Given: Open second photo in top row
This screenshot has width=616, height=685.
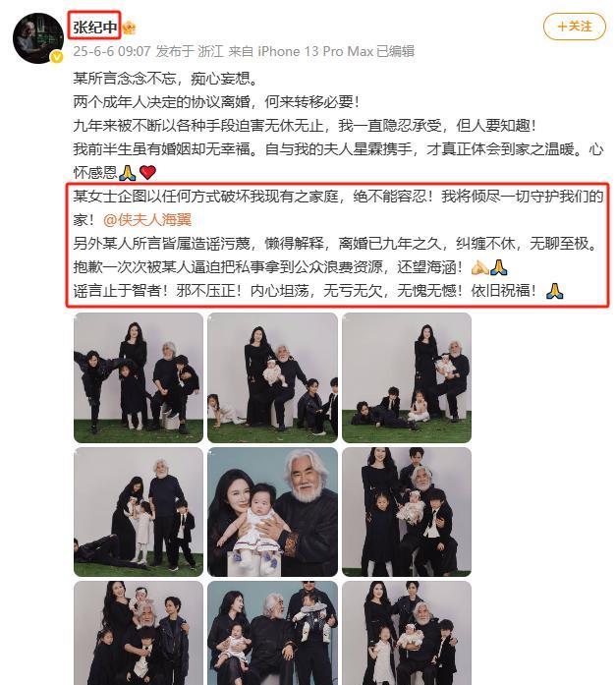Looking at the screenshot, I should click(272, 377).
